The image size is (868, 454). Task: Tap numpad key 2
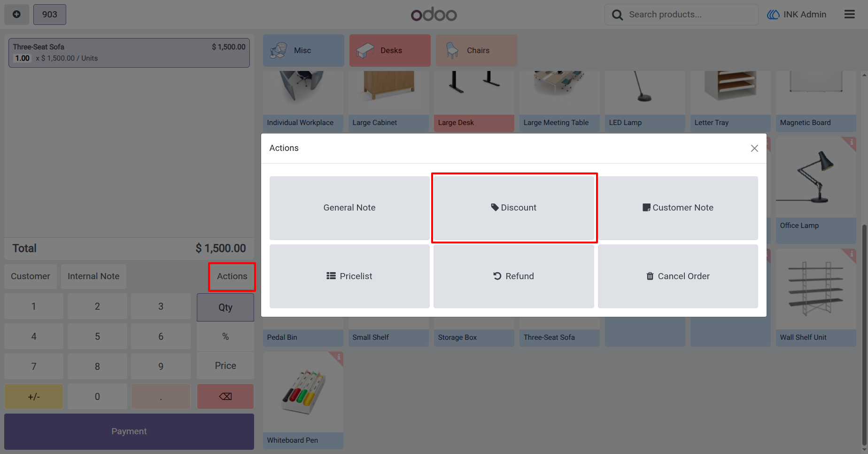coord(97,306)
